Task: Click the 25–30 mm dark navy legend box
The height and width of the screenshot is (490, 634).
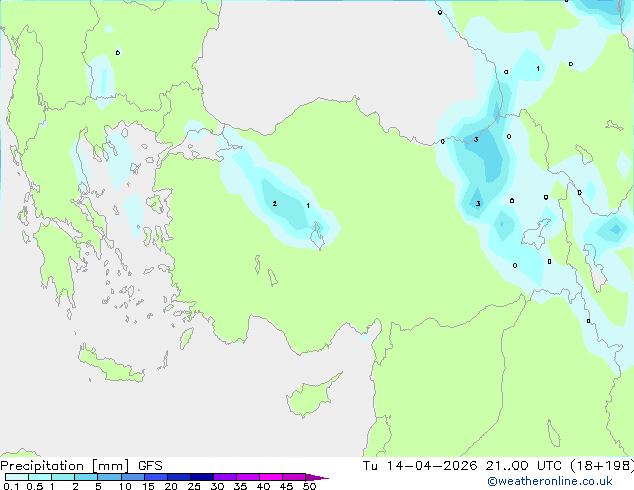Action: (201, 477)
